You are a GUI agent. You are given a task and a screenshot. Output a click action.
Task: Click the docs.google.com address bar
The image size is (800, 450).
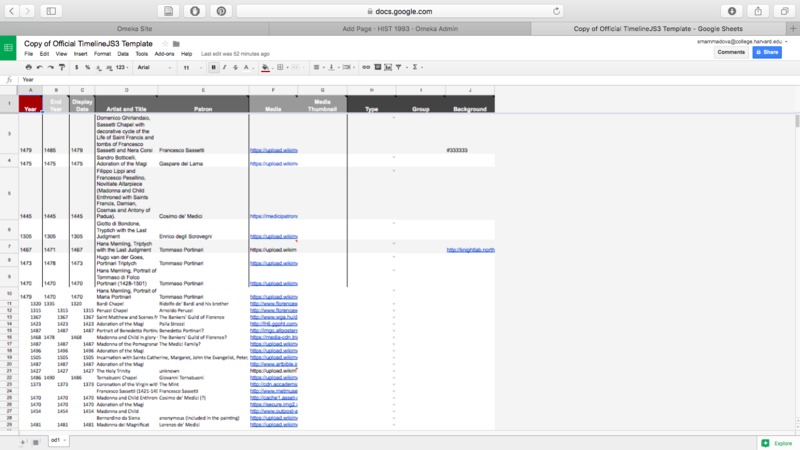click(x=400, y=11)
